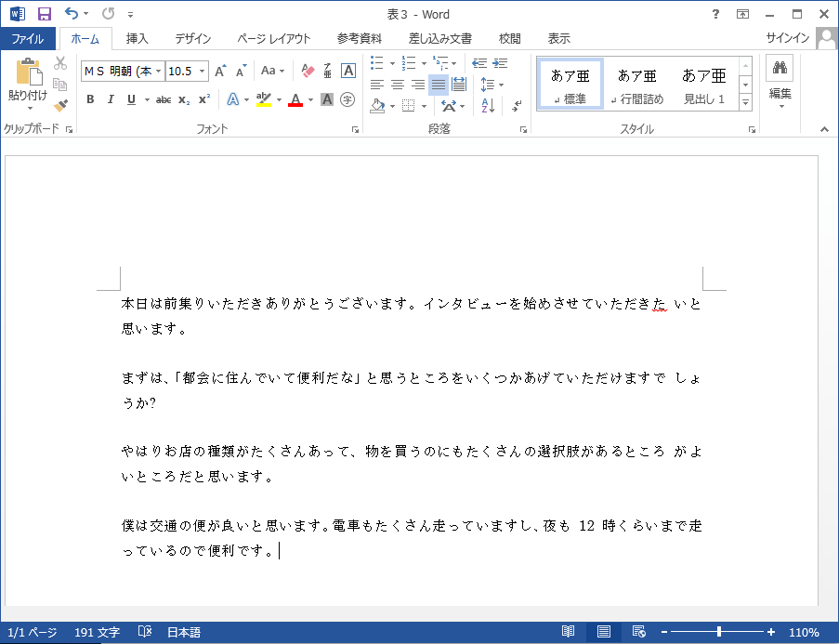839x644 pixels.
Task: Open the font name dropdown
Action: (159, 71)
